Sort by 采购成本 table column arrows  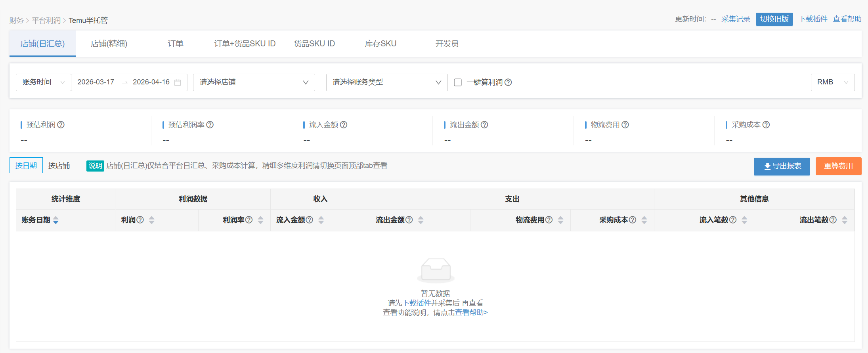(644, 220)
